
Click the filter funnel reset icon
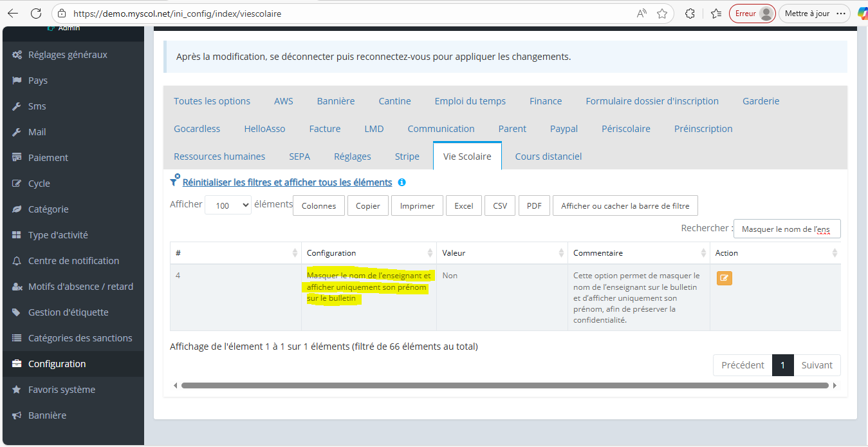(x=174, y=182)
